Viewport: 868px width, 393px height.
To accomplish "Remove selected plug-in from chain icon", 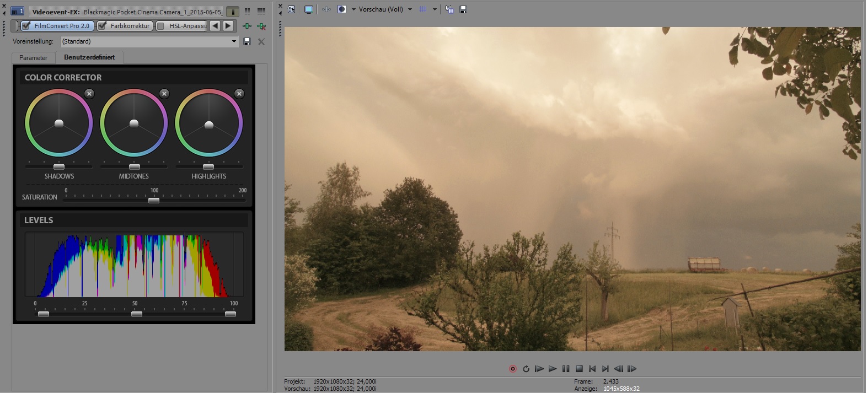I will pos(261,26).
